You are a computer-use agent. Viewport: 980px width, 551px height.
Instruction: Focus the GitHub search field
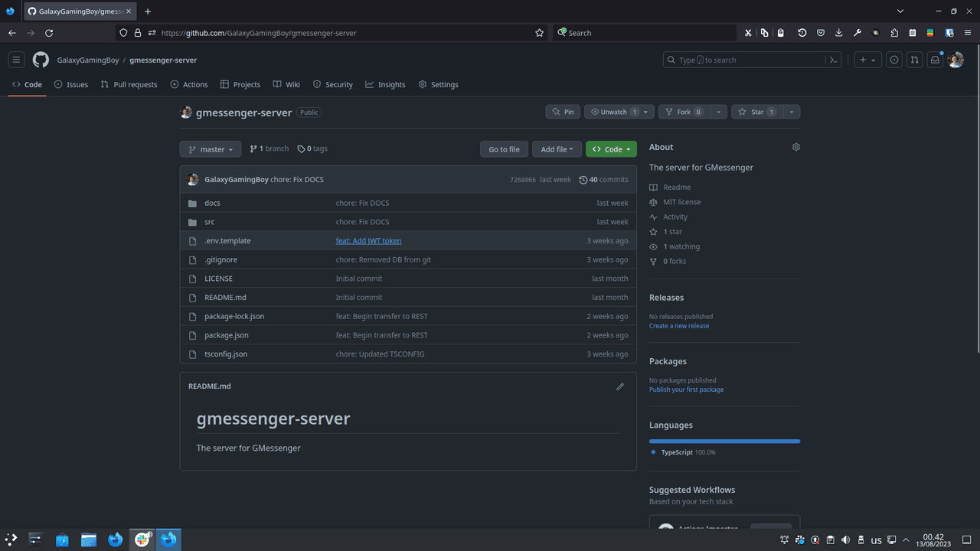point(743,60)
